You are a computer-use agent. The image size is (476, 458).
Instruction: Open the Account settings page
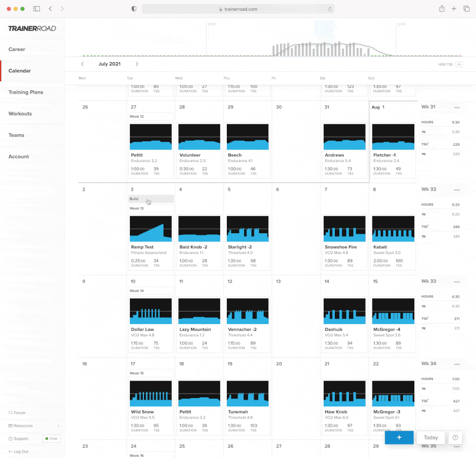click(18, 156)
